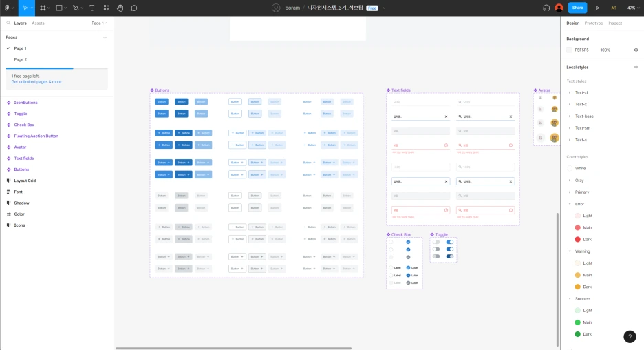The image size is (644, 350).
Task: Open the help question mark button
Action: 630,336
